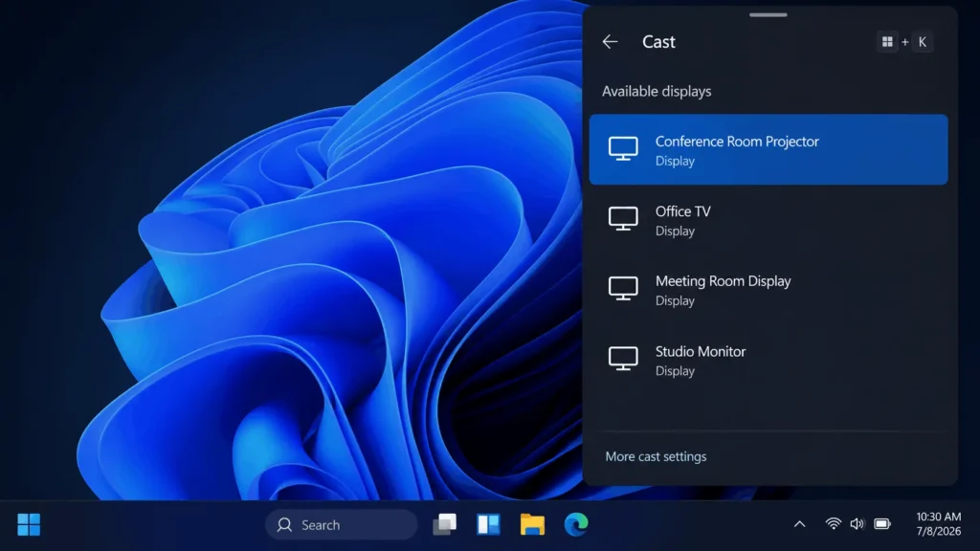This screenshot has width=980, height=551.
Task: Click the drag handle atop Cast panel
Action: point(768,15)
